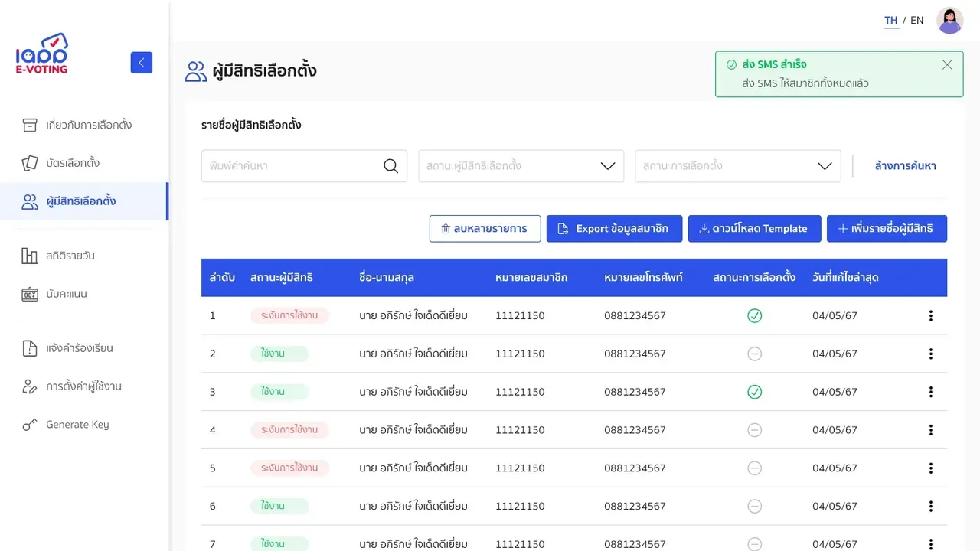This screenshot has width=980, height=551.
Task: Open the three-dot menu for row 2
Action: (931, 354)
